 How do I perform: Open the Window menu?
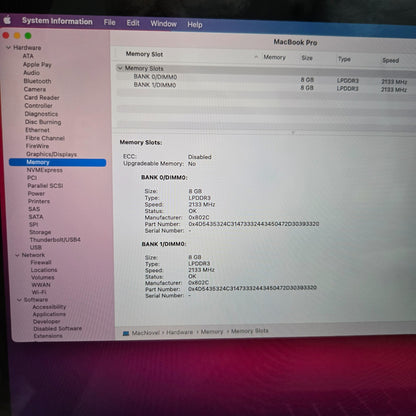(163, 24)
